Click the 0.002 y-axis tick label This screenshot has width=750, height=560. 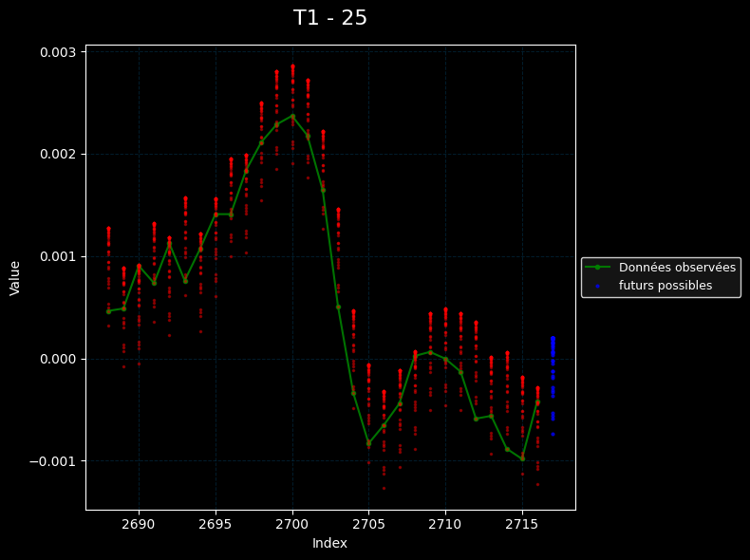point(58,154)
